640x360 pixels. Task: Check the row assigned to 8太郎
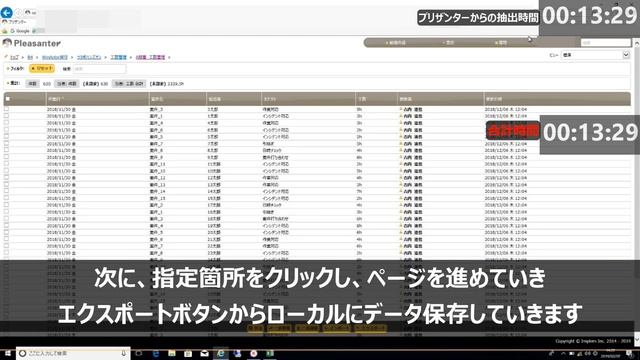pos(6,151)
